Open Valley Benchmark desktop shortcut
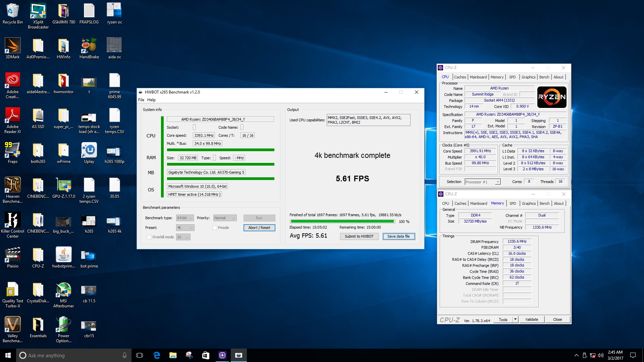Viewport: 644px width, 362px height. (13, 329)
